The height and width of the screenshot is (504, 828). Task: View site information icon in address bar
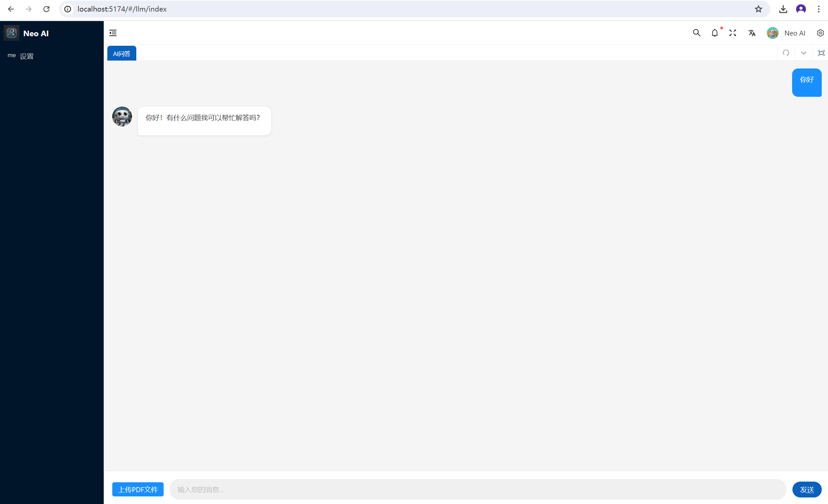(x=68, y=9)
